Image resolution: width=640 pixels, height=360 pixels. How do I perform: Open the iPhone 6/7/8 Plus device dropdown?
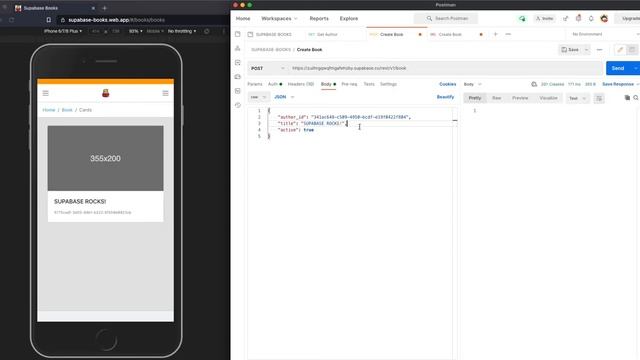click(x=63, y=31)
